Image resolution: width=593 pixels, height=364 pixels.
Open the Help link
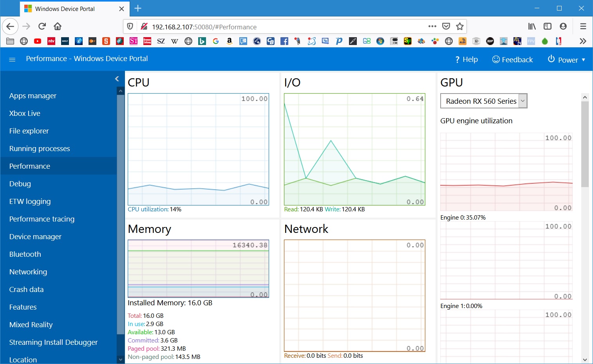click(x=466, y=59)
